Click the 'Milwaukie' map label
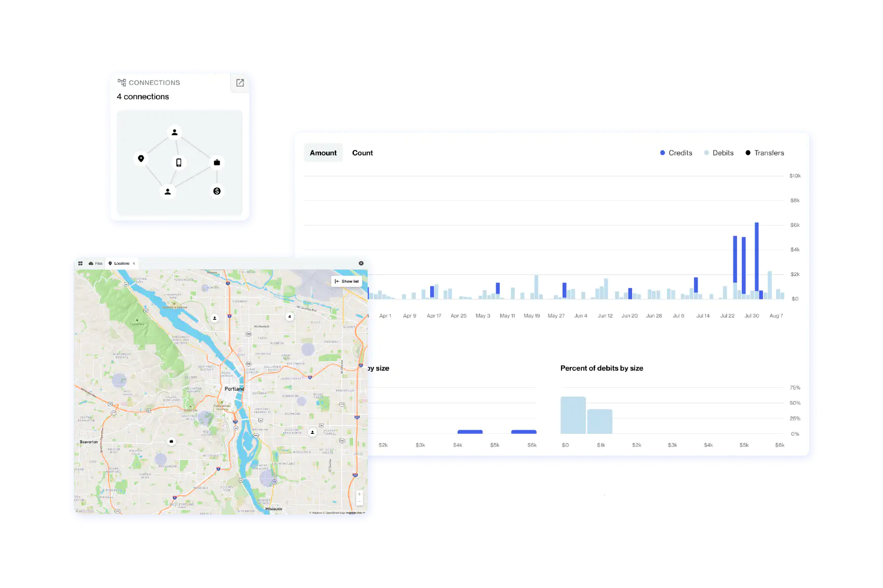883x588 pixels. [x=274, y=509]
